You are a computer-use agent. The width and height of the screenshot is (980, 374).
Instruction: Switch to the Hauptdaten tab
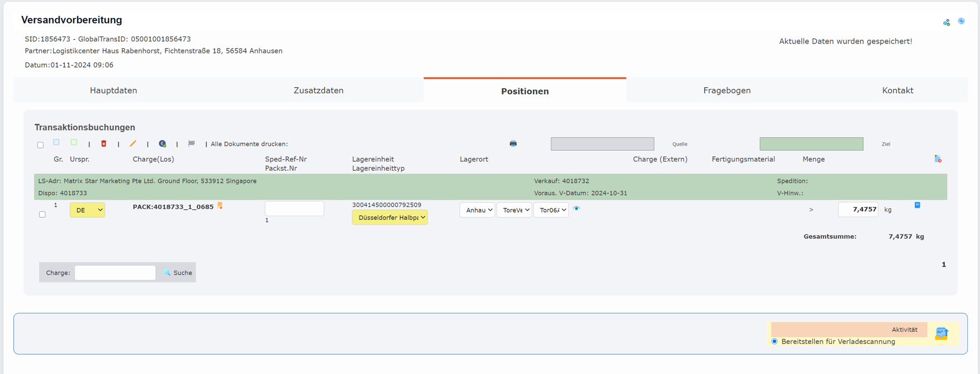113,90
